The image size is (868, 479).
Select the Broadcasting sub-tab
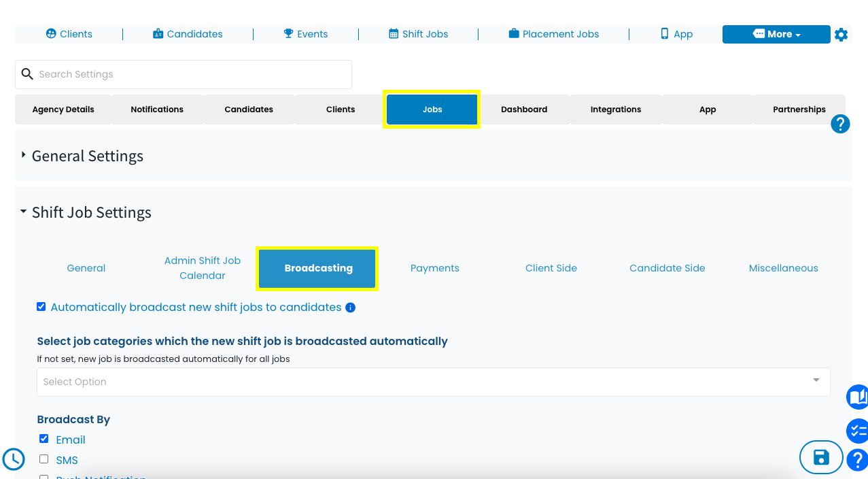[x=318, y=268]
